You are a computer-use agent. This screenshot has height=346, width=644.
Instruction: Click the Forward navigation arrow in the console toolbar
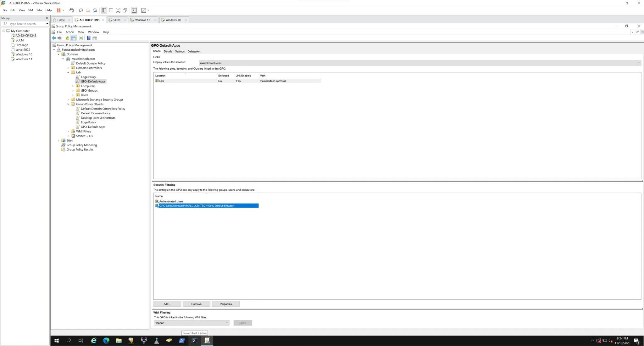coord(60,38)
